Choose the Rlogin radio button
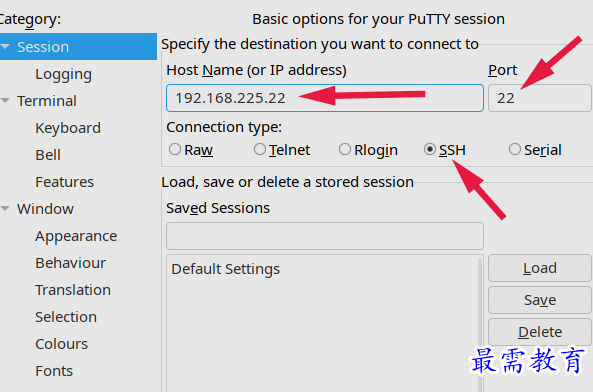This screenshot has height=392, width=593. (345, 149)
